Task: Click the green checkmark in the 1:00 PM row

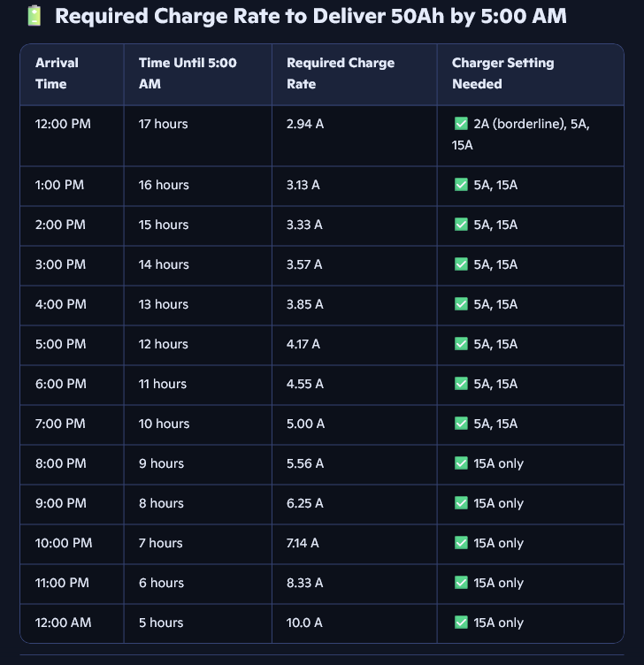Action: (x=460, y=185)
